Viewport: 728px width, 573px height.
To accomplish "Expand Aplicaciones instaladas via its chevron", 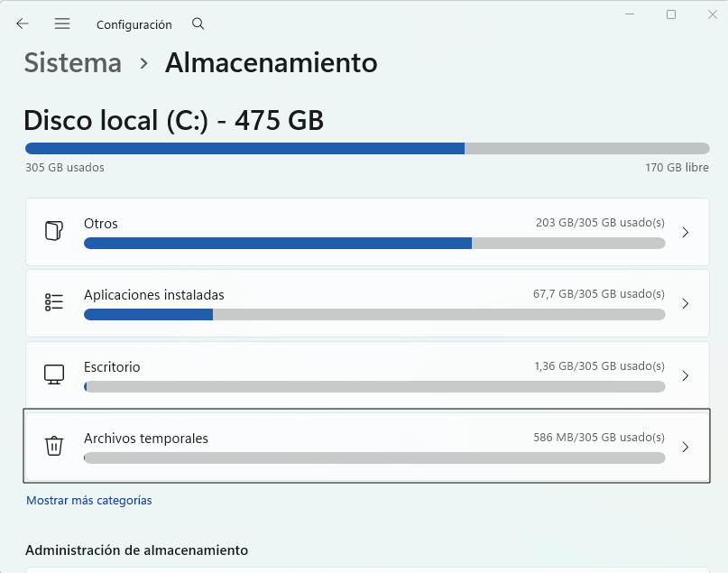I will click(685, 303).
